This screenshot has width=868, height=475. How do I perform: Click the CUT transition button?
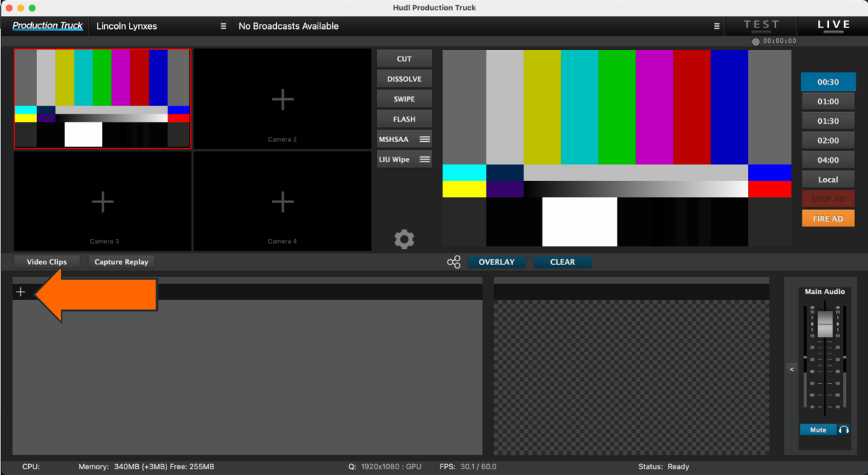pos(404,58)
